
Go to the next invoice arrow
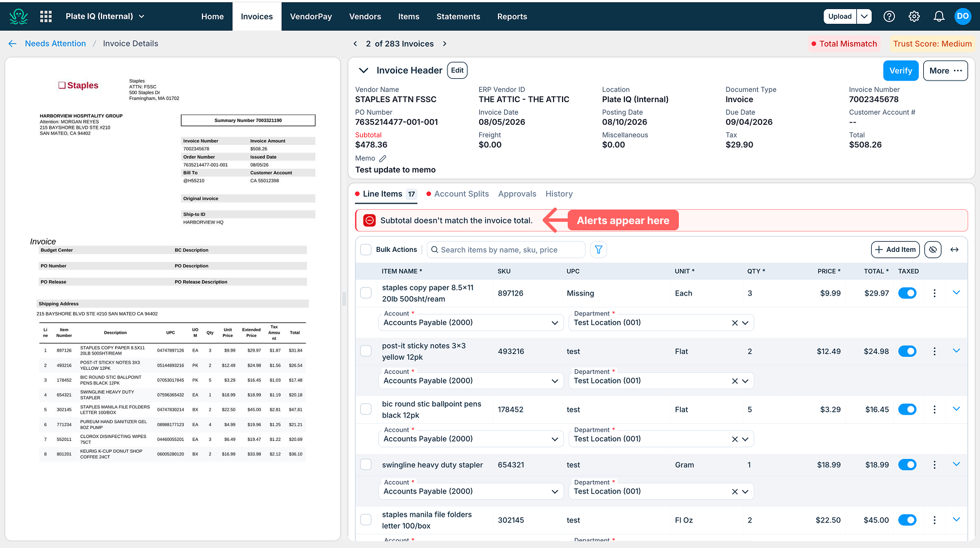point(445,44)
